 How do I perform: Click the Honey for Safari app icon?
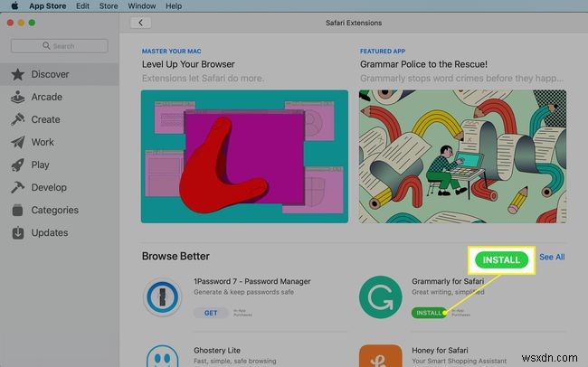[381, 356]
